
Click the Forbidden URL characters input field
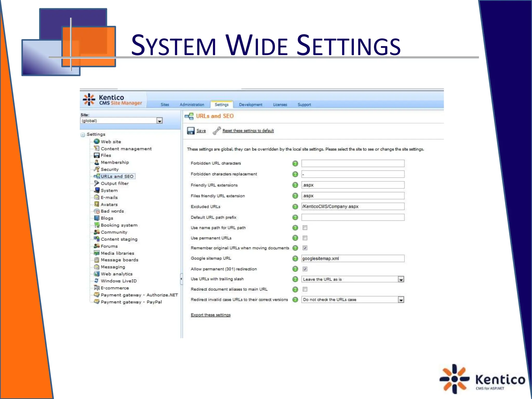[x=353, y=163]
